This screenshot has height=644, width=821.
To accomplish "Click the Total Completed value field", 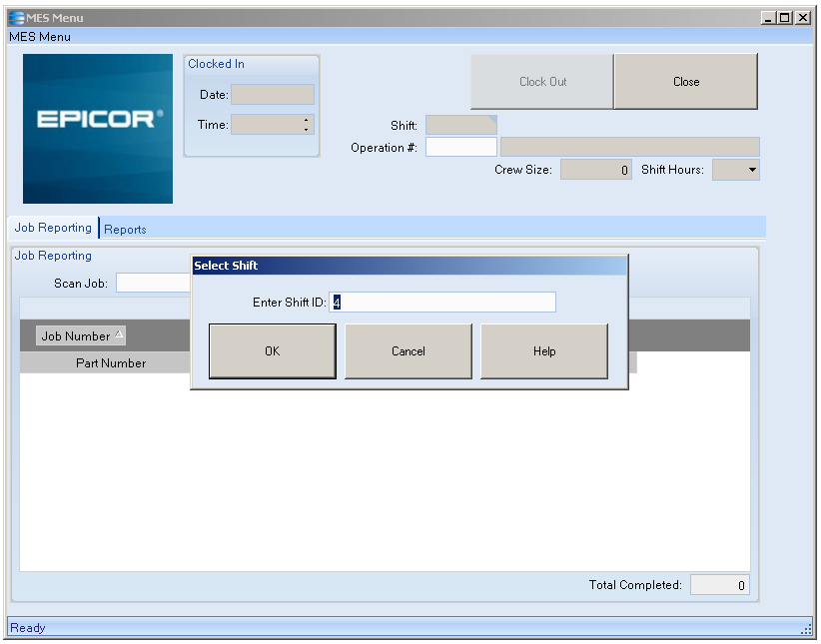I will (x=720, y=585).
